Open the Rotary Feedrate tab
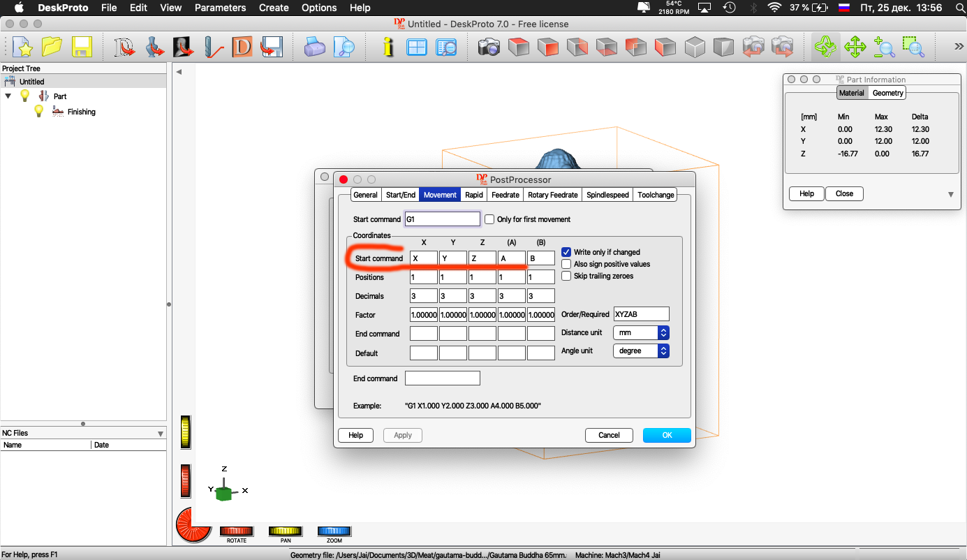This screenshot has width=967, height=560. pyautogui.click(x=553, y=195)
